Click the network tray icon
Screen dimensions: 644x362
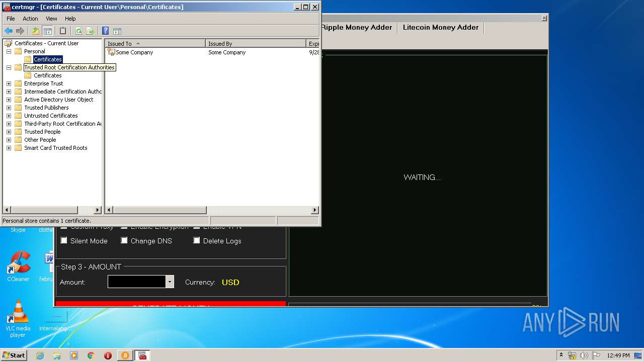pyautogui.click(x=572, y=355)
